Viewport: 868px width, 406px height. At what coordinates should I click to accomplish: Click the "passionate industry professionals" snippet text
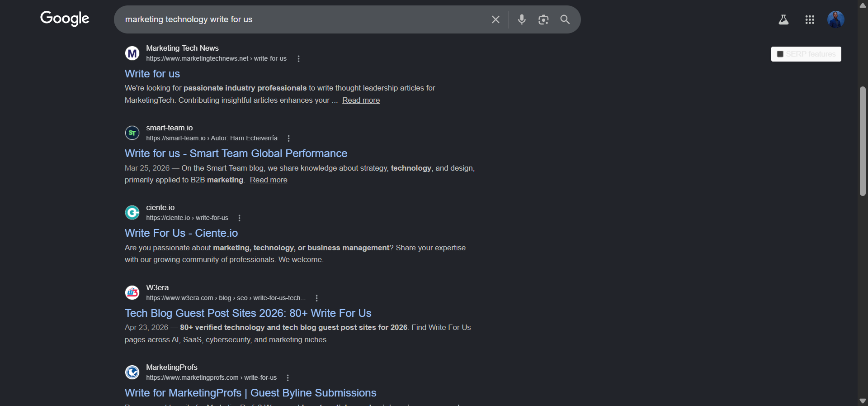click(245, 88)
